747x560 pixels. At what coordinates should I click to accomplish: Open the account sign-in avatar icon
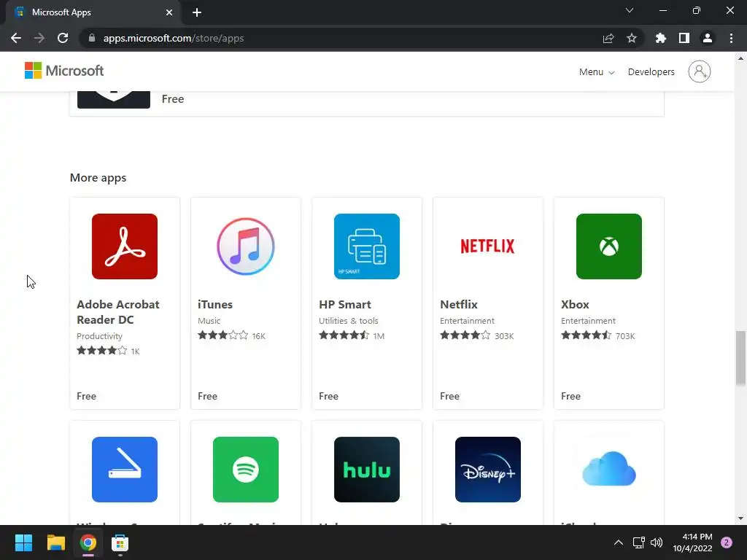[x=699, y=71]
